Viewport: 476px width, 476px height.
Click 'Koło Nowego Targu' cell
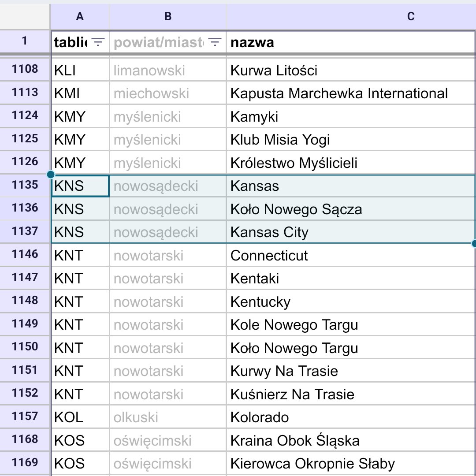pyautogui.click(x=351, y=348)
